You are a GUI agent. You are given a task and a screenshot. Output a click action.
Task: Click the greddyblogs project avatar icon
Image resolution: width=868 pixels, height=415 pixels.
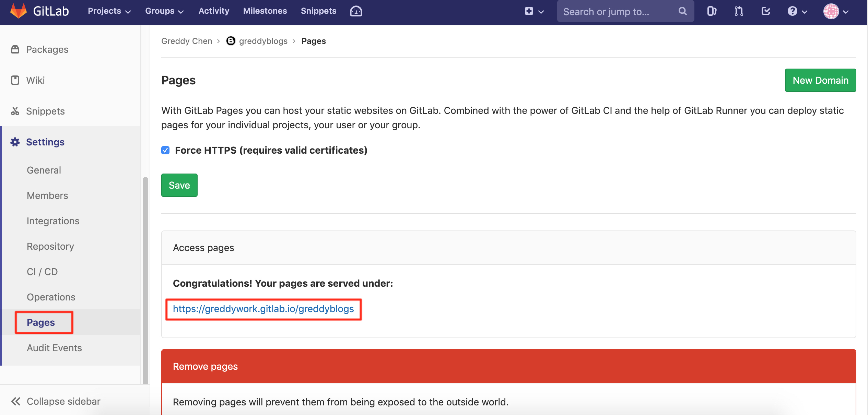coord(231,41)
